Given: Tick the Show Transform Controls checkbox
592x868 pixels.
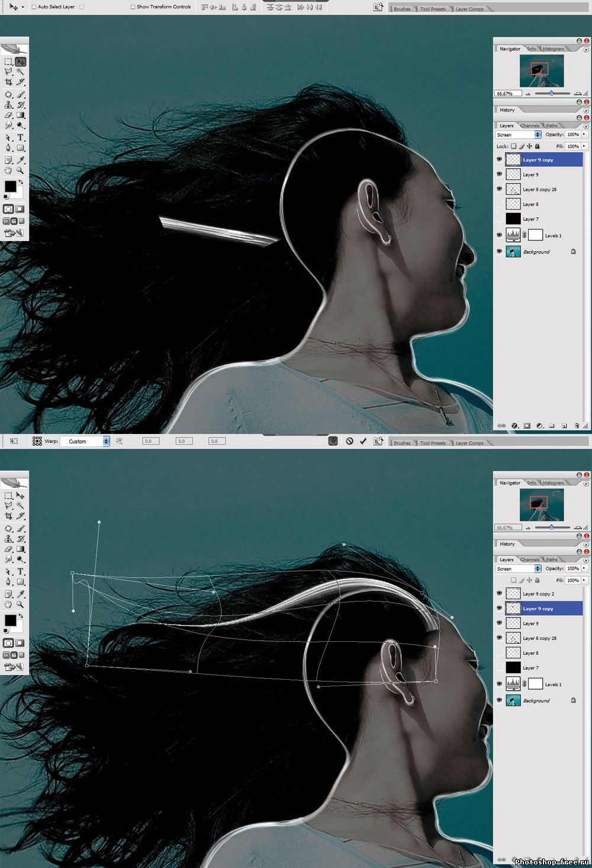Looking at the screenshot, I should pos(133,7).
